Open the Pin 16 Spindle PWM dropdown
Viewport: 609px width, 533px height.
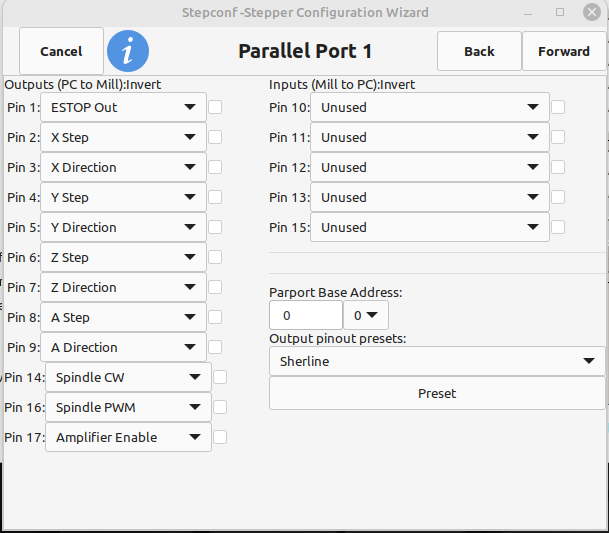coord(129,407)
